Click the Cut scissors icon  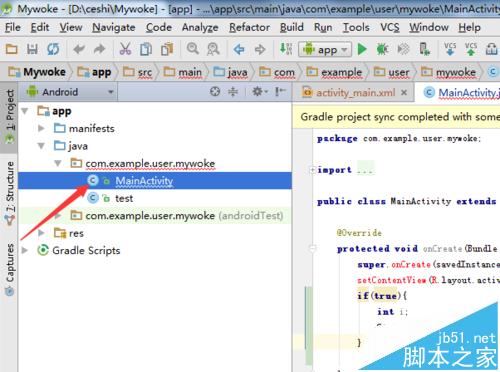tap(125, 49)
